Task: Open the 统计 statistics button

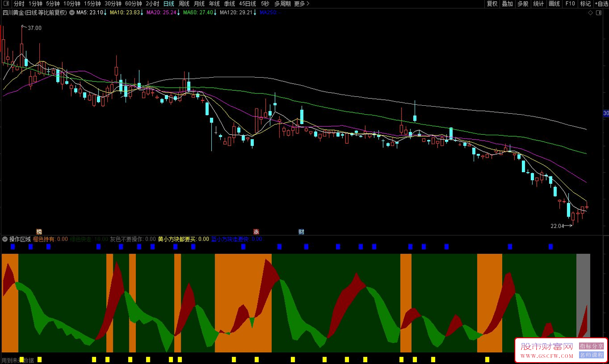Action: click(539, 4)
